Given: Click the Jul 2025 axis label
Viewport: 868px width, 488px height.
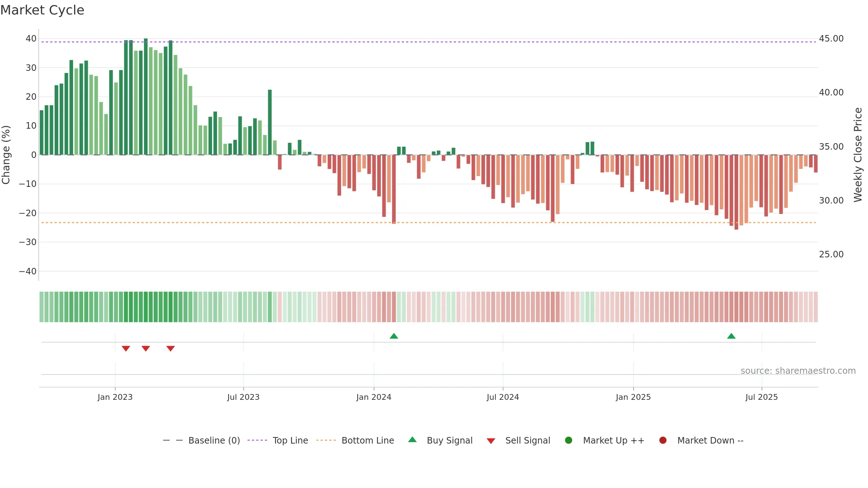Looking at the screenshot, I should click(x=762, y=397).
